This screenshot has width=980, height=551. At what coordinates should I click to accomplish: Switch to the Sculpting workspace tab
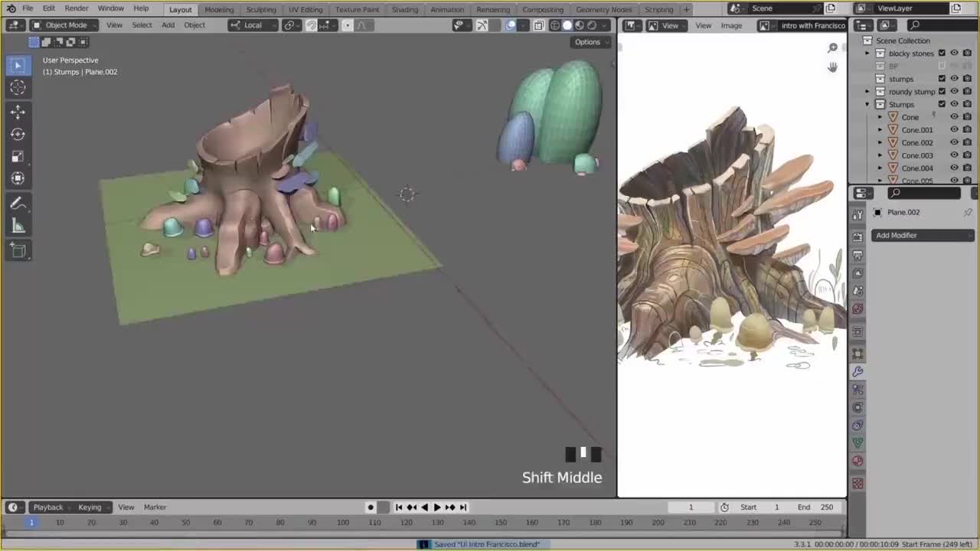(261, 9)
